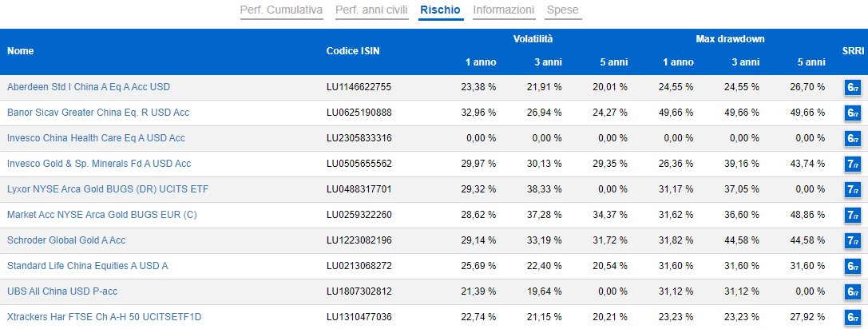Click SRRI badge for Lyxor NYSE Arca Gold BUGS
The height and width of the screenshot is (329, 868).
coord(852,190)
